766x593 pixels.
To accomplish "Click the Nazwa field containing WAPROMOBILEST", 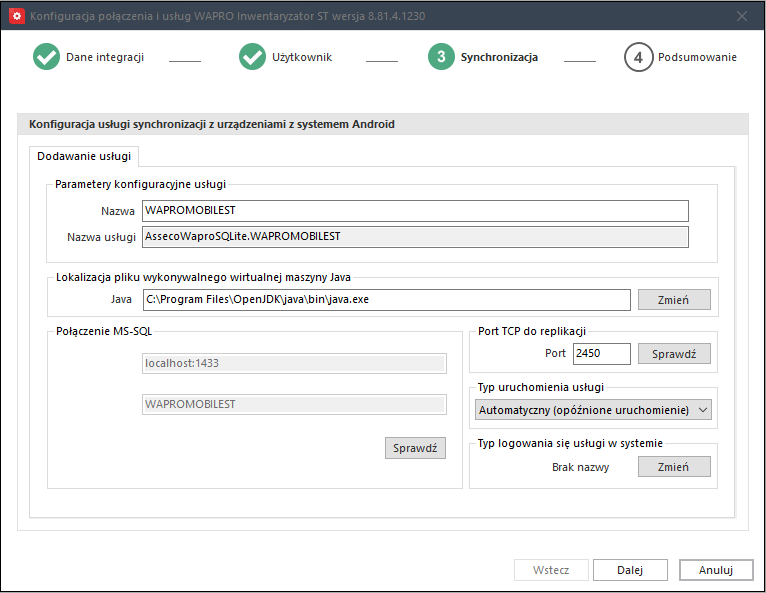I will point(415,211).
